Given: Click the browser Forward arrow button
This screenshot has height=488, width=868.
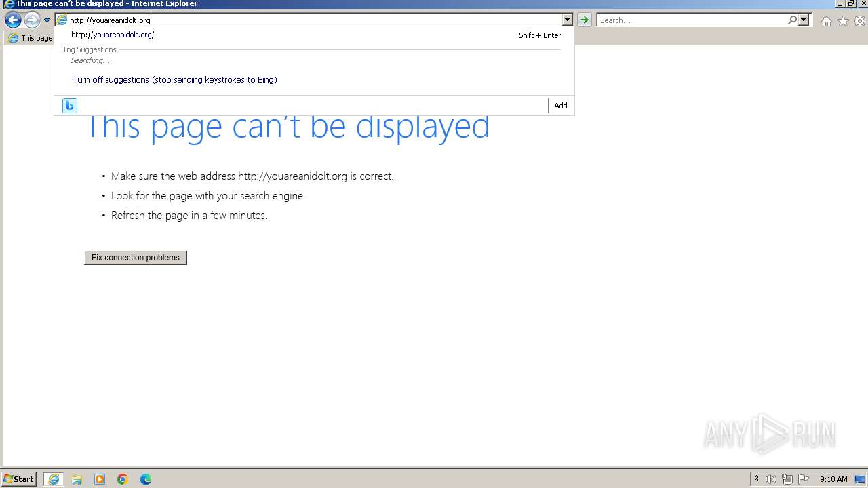Looking at the screenshot, I should 32,20.
